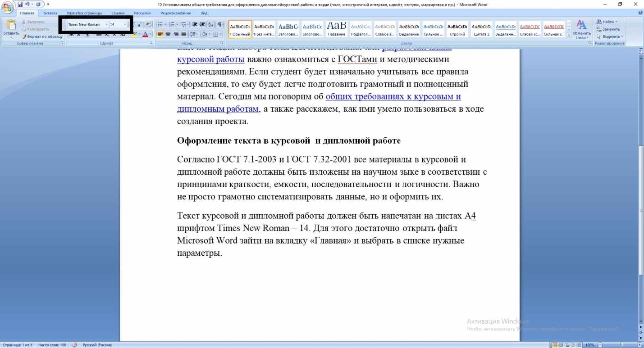Click the 150% zoom level
The image size is (644, 348).
(x=590, y=345)
